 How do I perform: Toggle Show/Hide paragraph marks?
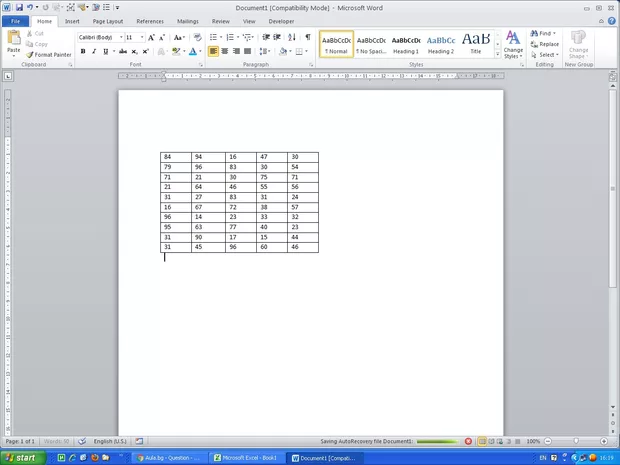pos(308,37)
